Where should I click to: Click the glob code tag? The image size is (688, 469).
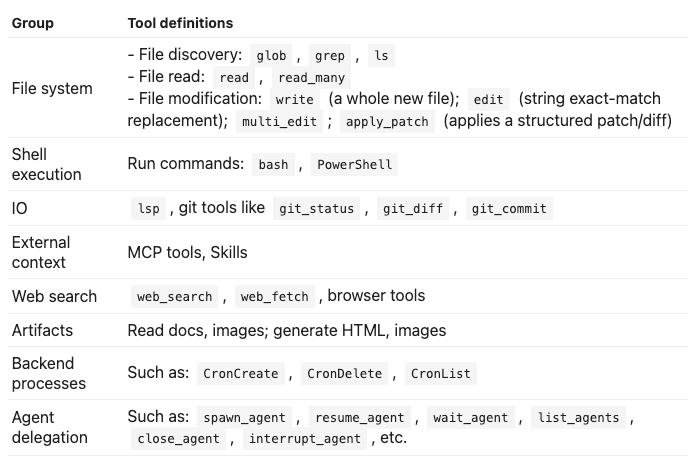(x=271, y=56)
